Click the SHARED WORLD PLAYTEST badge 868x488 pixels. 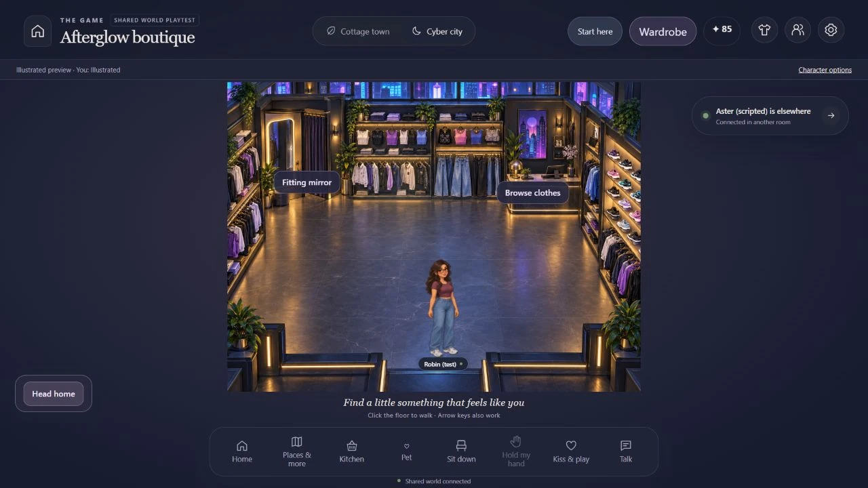click(155, 20)
